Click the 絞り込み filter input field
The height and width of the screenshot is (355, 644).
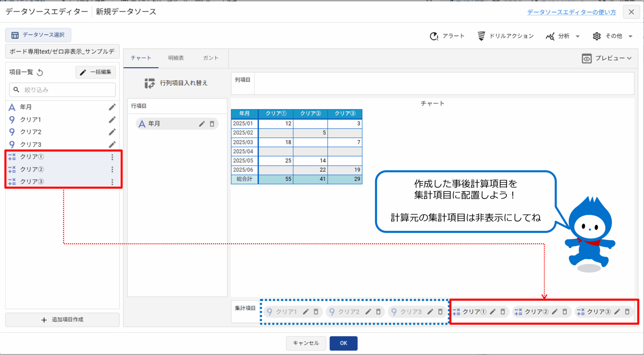pyautogui.click(x=62, y=90)
